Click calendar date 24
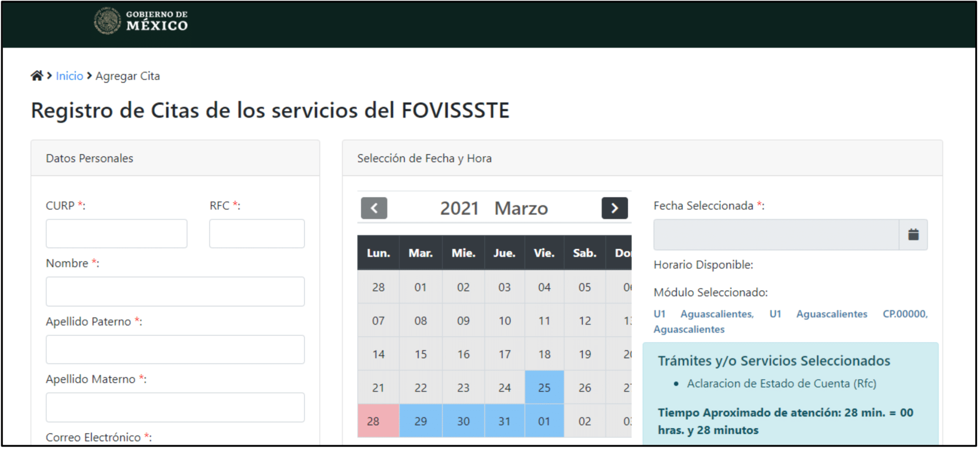The image size is (980, 449). click(504, 387)
